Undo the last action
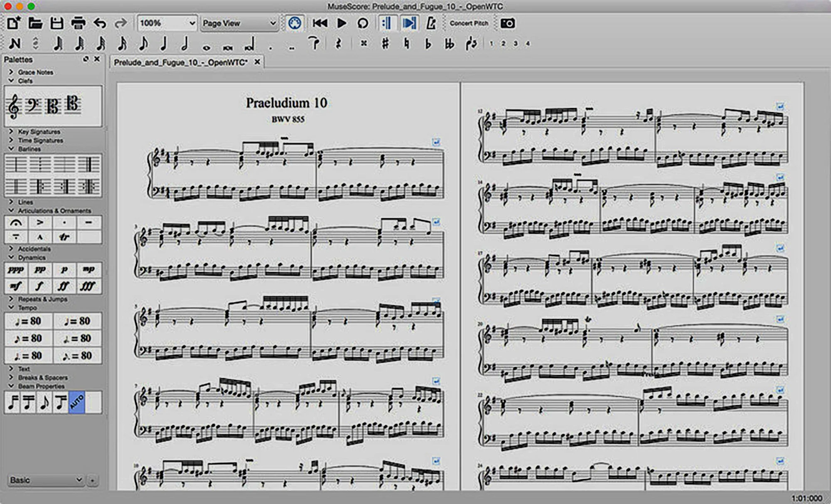This screenshot has height=504, width=831. (x=100, y=23)
